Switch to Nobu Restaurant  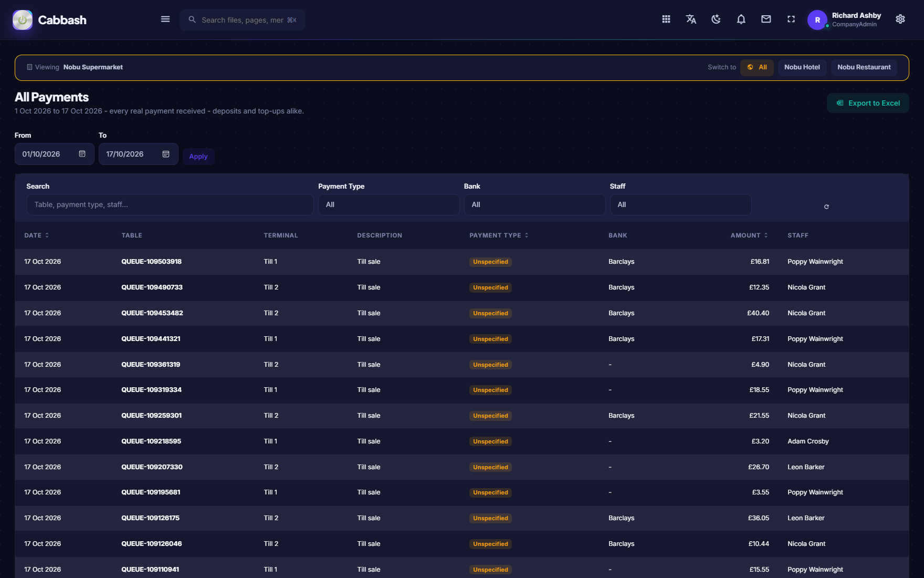point(864,67)
